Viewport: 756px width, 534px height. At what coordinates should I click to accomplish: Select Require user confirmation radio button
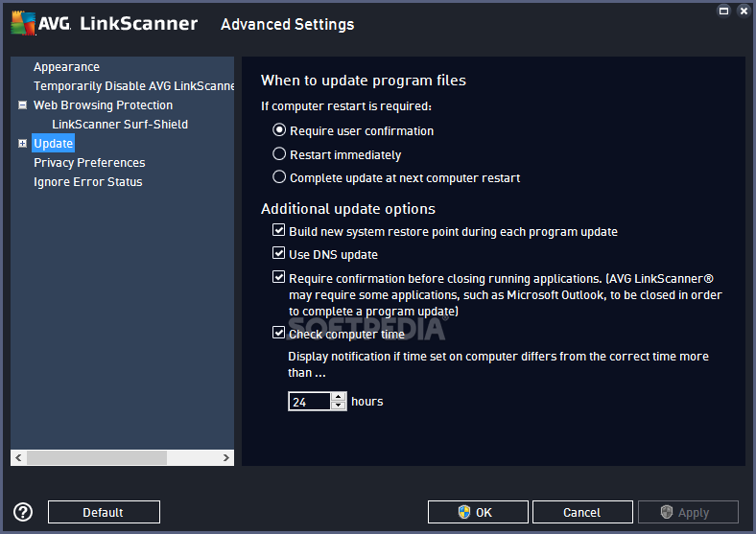(279, 130)
